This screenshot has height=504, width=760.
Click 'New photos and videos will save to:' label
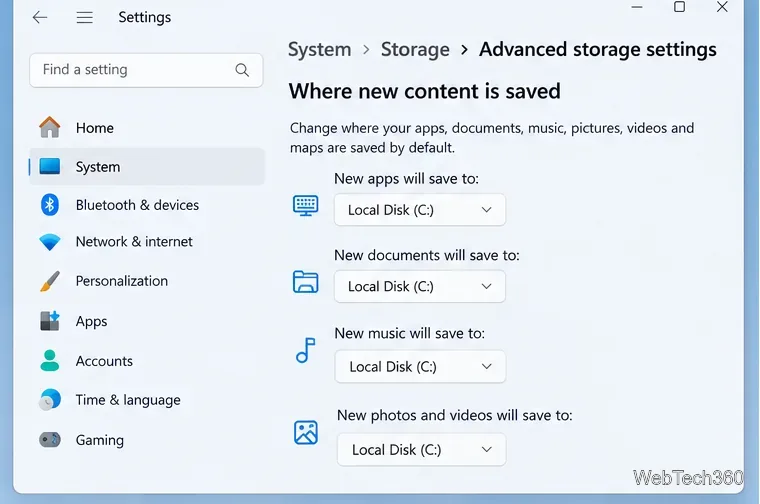click(x=455, y=415)
